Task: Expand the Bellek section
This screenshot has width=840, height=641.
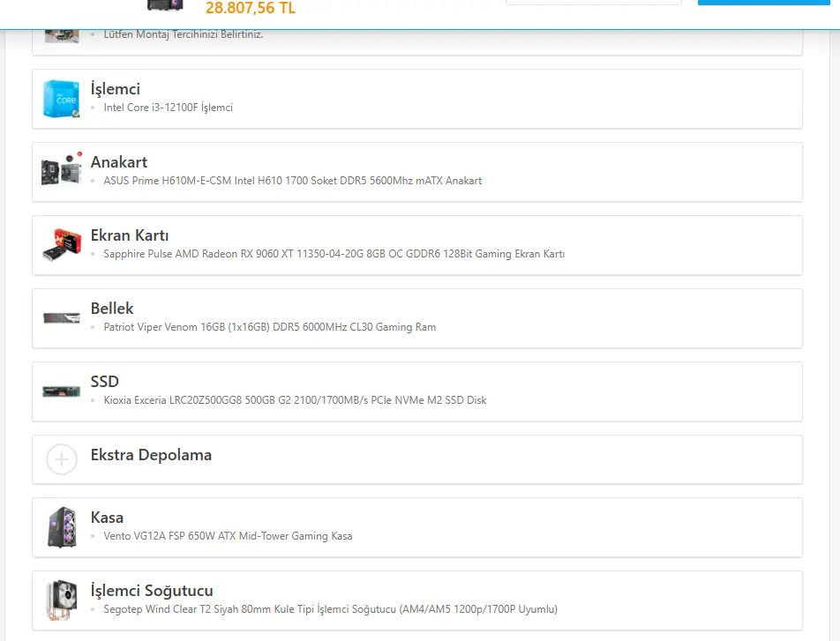Action: click(112, 309)
